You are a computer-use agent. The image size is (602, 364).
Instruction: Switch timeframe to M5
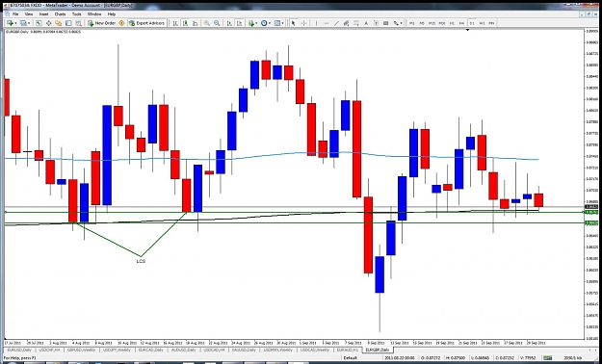pyautogui.click(x=422, y=23)
